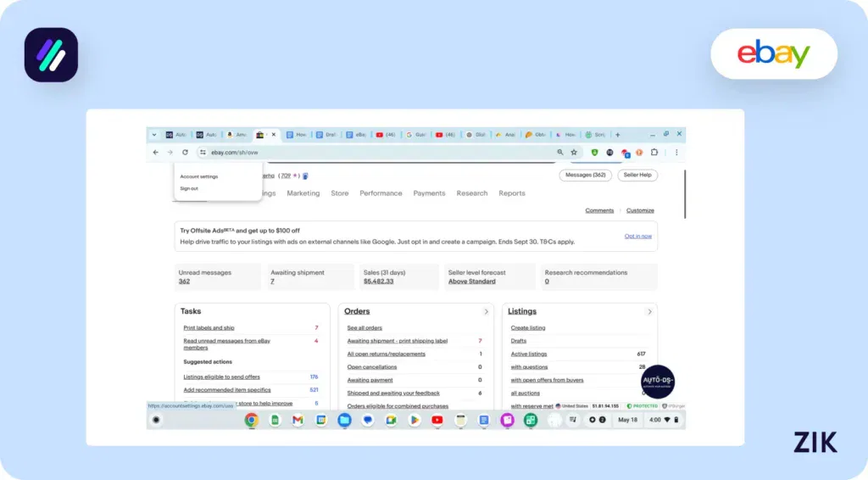The width and height of the screenshot is (868, 480).
Task: Open the Marketing tab
Action: coord(303,193)
